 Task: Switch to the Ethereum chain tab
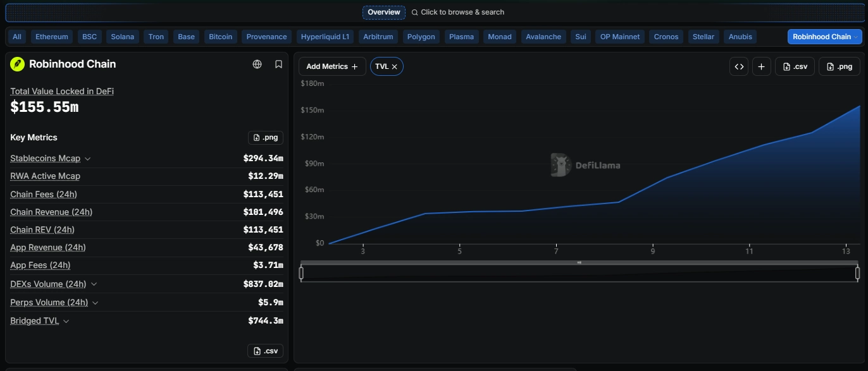(52, 37)
